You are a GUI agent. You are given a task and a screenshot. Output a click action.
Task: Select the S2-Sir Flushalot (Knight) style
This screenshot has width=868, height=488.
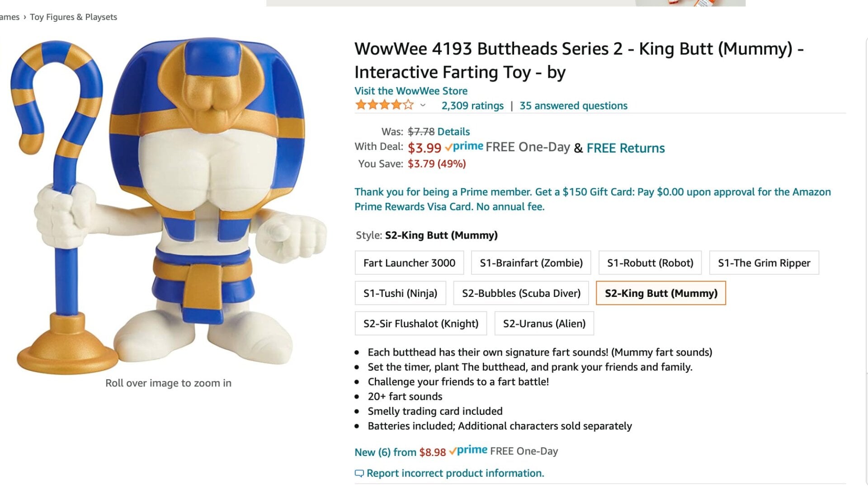(420, 323)
